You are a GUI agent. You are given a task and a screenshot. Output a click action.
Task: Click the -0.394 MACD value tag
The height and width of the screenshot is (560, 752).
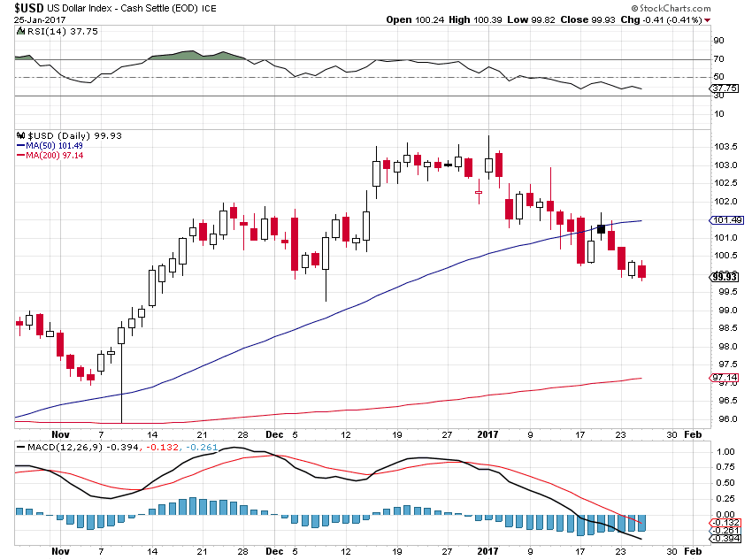(725, 539)
